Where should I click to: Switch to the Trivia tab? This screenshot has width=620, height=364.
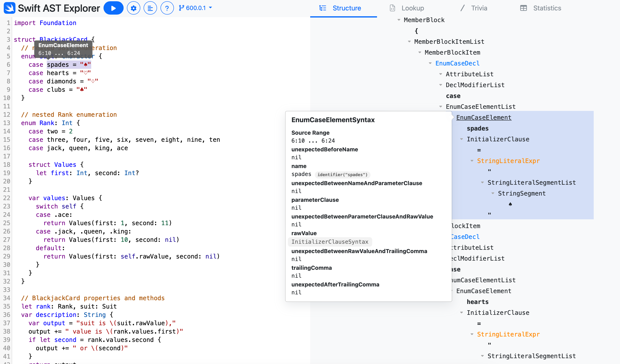coord(479,8)
